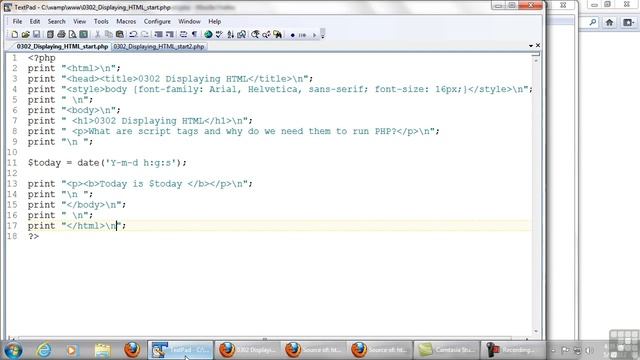Screen dimensions: 640x360
Task: Open Windows Explorer folder on taskbar
Action: [102, 351]
